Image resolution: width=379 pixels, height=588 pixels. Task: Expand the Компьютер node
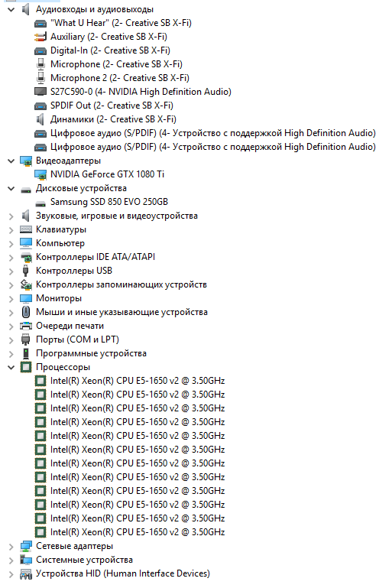(x=11, y=244)
